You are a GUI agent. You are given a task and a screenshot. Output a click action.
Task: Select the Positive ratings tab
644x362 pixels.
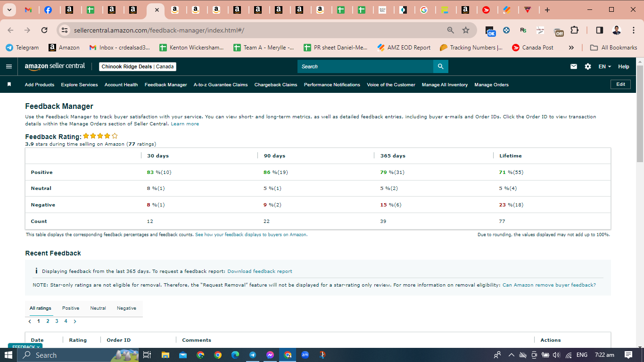click(71, 308)
